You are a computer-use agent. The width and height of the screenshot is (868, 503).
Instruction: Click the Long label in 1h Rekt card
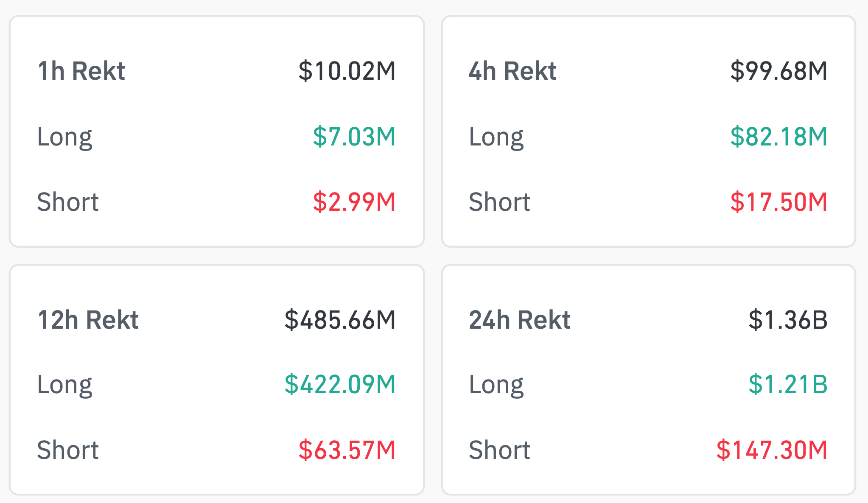click(x=64, y=137)
